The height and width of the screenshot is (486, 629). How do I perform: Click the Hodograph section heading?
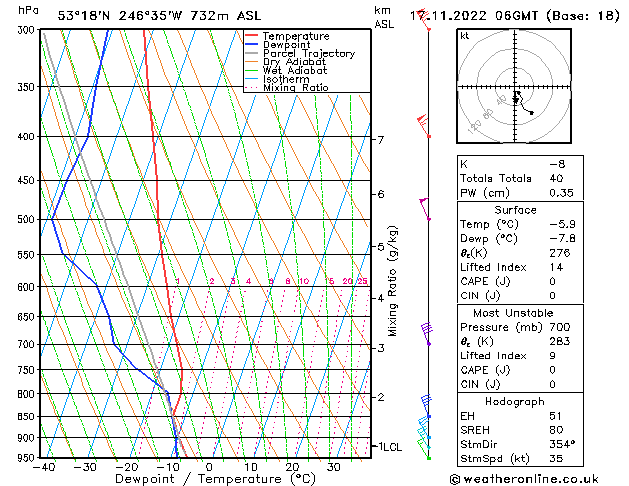tap(515, 402)
